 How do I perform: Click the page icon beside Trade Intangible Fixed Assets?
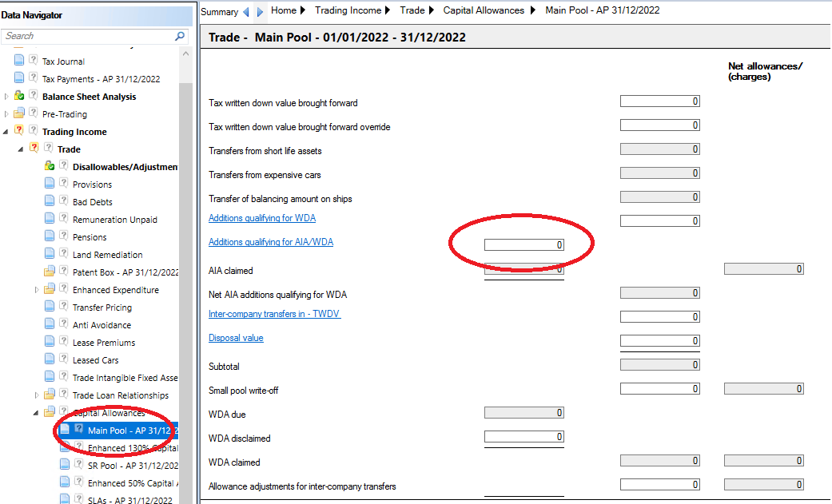click(50, 377)
